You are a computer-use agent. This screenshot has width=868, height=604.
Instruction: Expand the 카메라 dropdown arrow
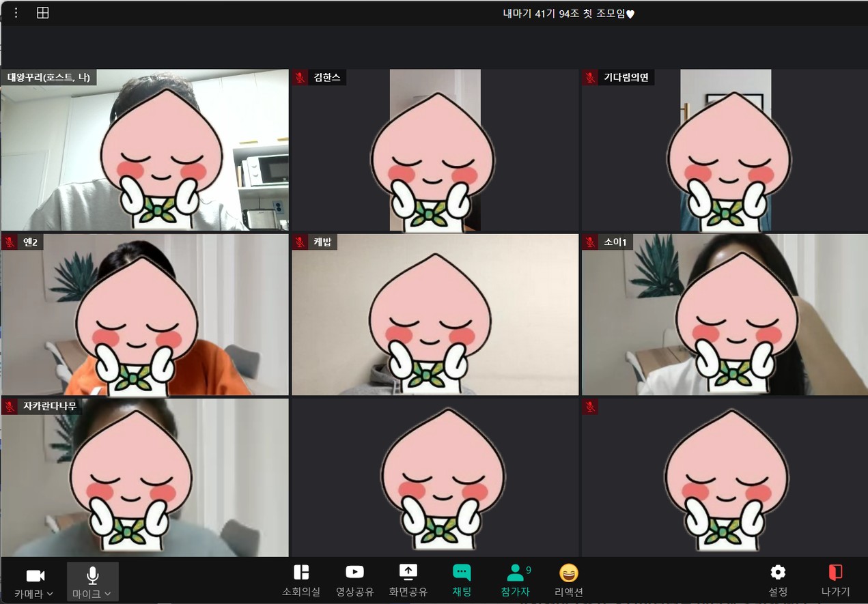50,594
